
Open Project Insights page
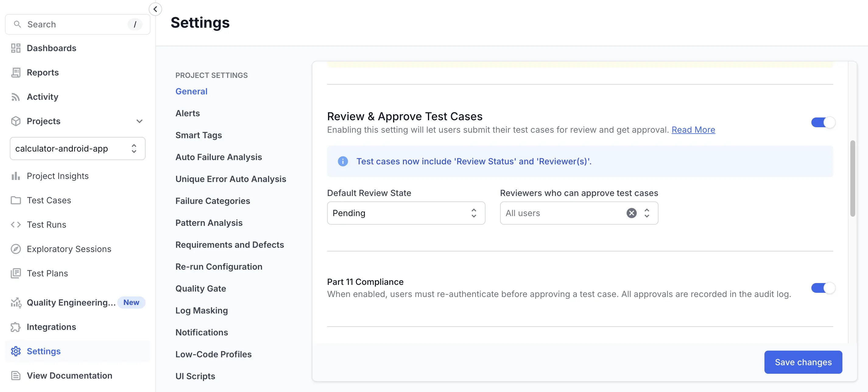tap(58, 176)
